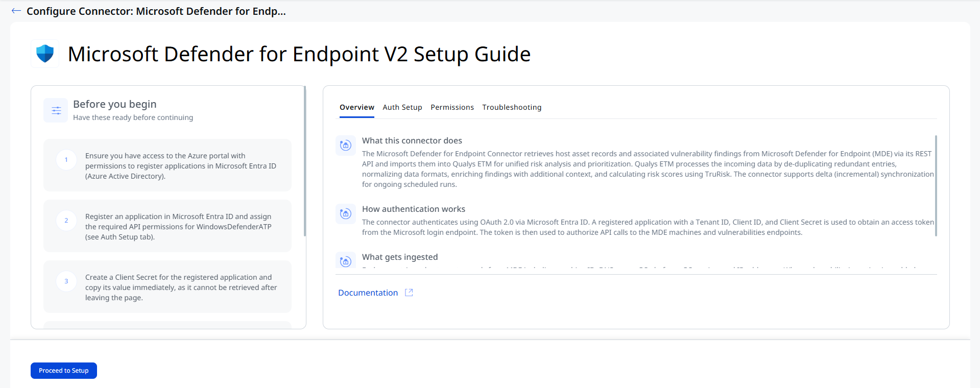Click the icon beside What gets ingested
The width and height of the screenshot is (980, 388).
coord(346,261)
